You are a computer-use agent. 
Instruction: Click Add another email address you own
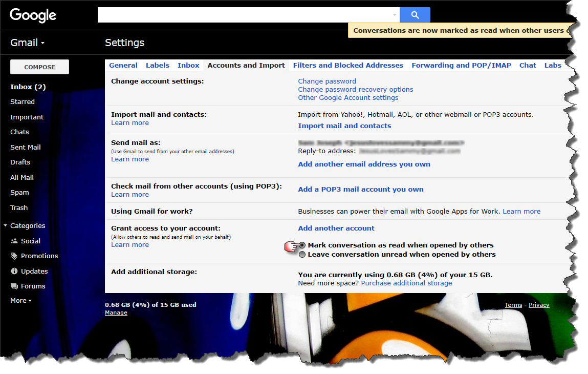coord(364,164)
